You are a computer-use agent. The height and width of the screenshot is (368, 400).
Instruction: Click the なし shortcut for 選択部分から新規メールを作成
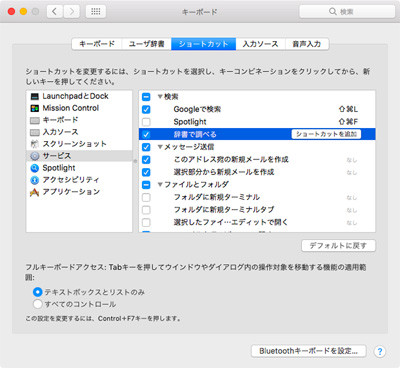[x=352, y=173]
